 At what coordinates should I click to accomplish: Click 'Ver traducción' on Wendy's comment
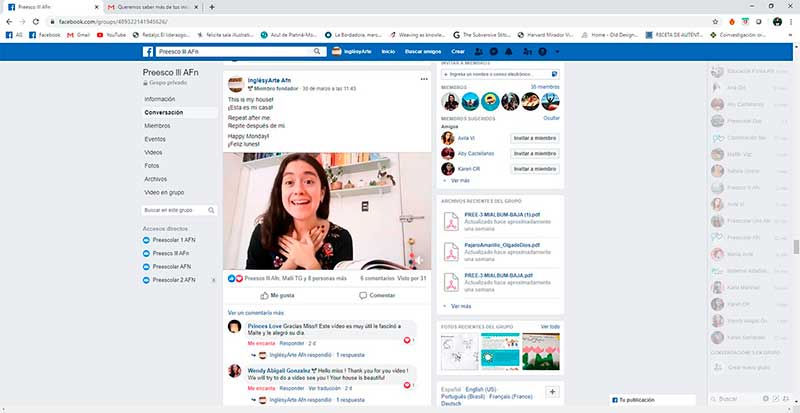324,388
